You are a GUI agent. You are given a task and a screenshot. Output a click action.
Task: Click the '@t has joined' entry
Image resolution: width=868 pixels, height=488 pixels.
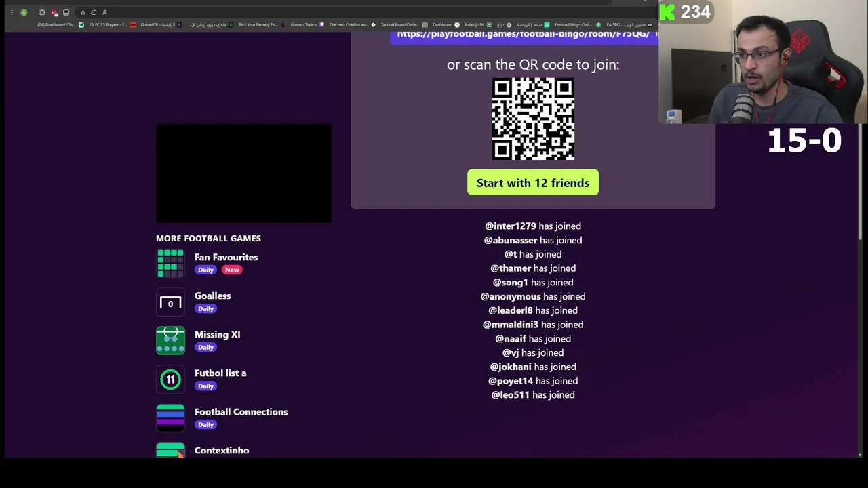click(533, 254)
